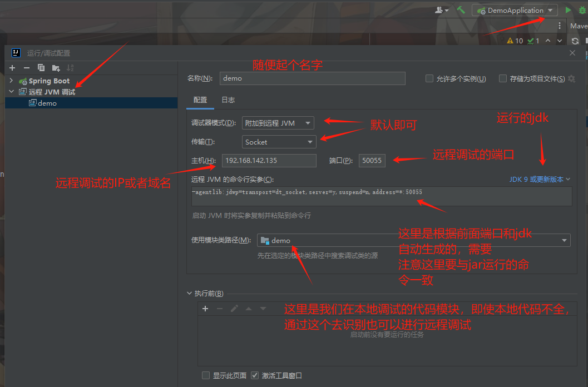Go to next highlighted problem arrow
588x387 pixels.
click(560, 41)
